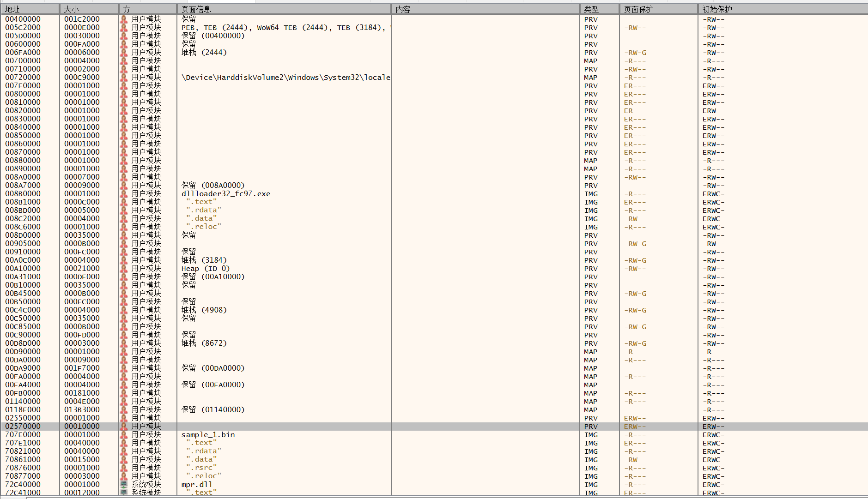868x499 pixels.
Task: Select the 堆栈 (8672) stack entry
Action: pos(204,343)
